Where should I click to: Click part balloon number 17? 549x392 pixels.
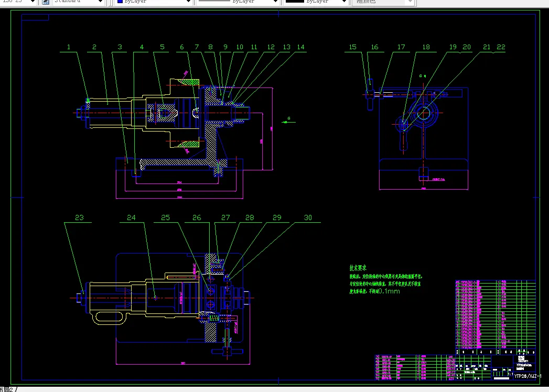pyautogui.click(x=401, y=47)
